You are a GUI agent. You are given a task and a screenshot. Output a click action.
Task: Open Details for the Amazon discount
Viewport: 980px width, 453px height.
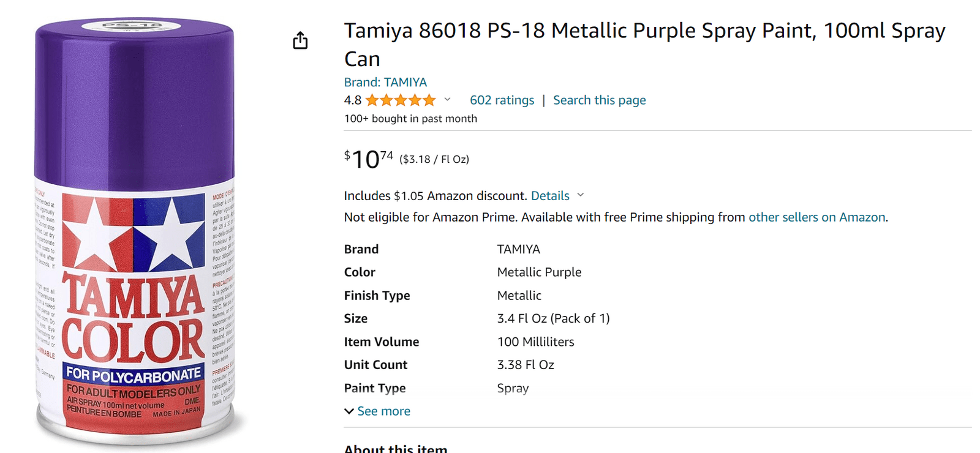550,195
